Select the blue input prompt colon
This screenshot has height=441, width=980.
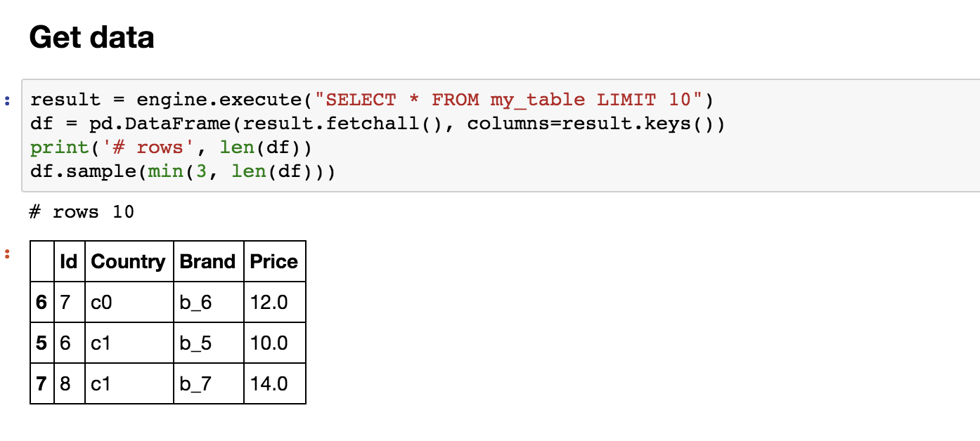click(x=7, y=100)
